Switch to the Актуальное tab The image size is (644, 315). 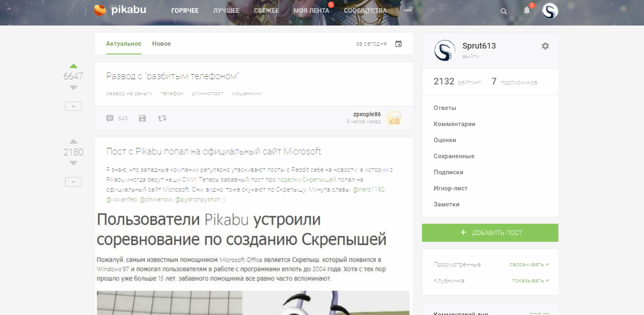124,44
